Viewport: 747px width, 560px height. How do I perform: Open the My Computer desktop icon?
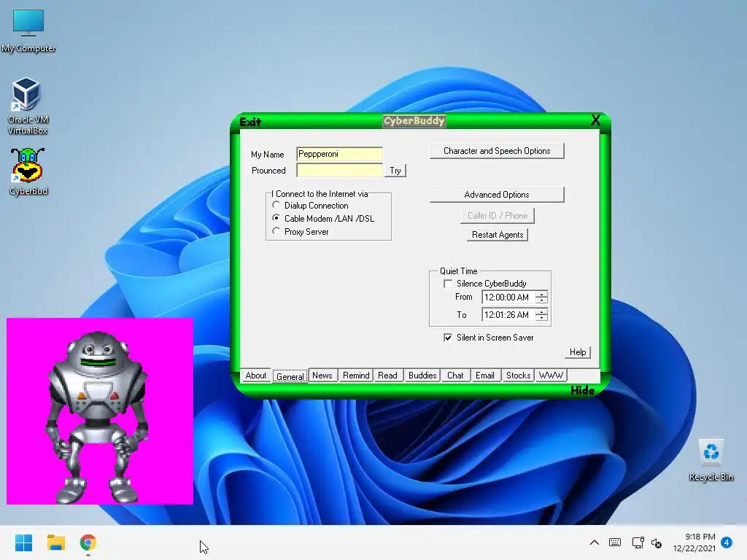click(x=28, y=31)
